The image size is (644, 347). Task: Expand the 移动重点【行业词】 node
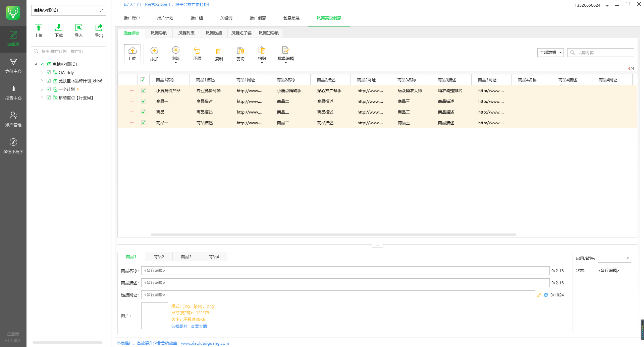42,97
